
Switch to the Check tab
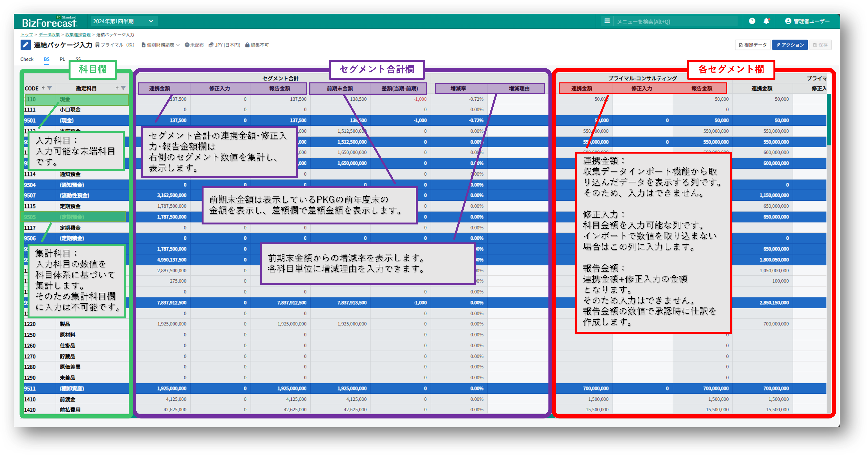click(27, 59)
